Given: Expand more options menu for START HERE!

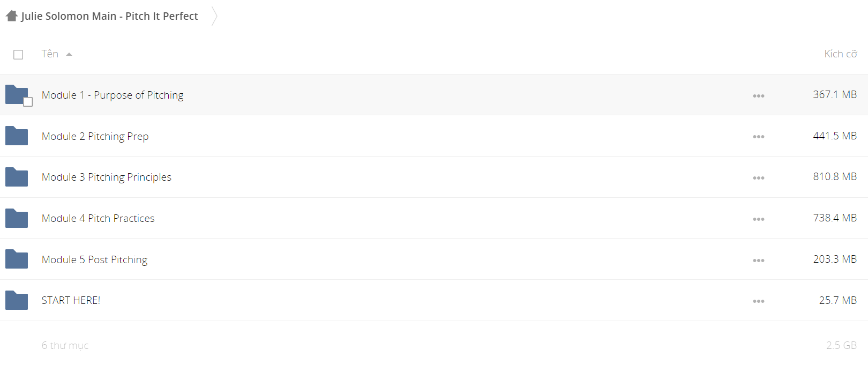Looking at the screenshot, I should tap(758, 301).
